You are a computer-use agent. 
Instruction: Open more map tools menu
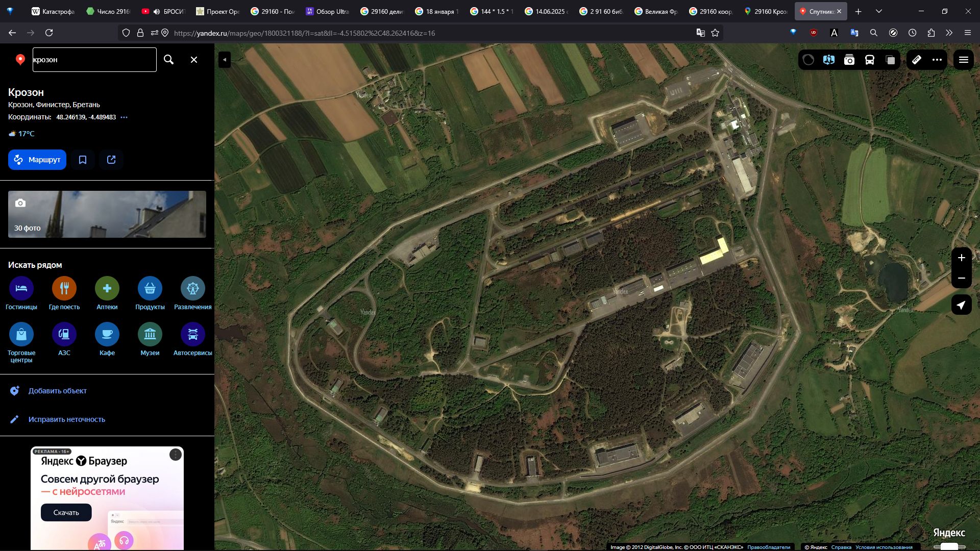click(x=937, y=60)
